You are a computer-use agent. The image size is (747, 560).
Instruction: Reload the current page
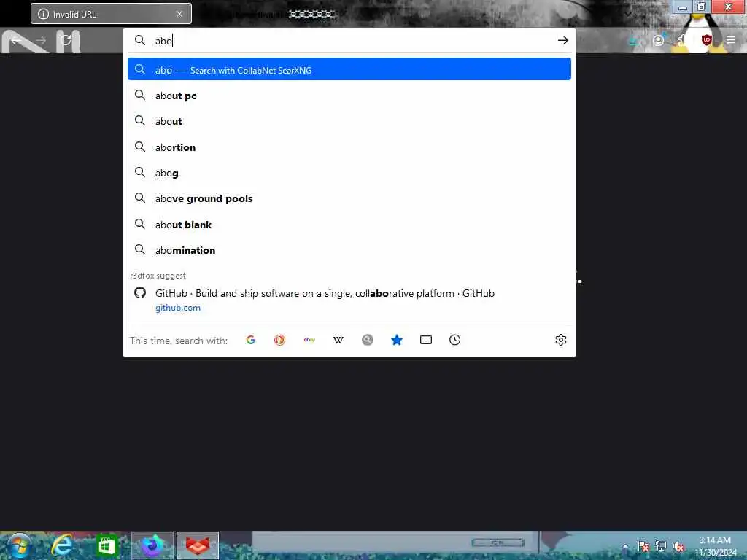[66, 41]
